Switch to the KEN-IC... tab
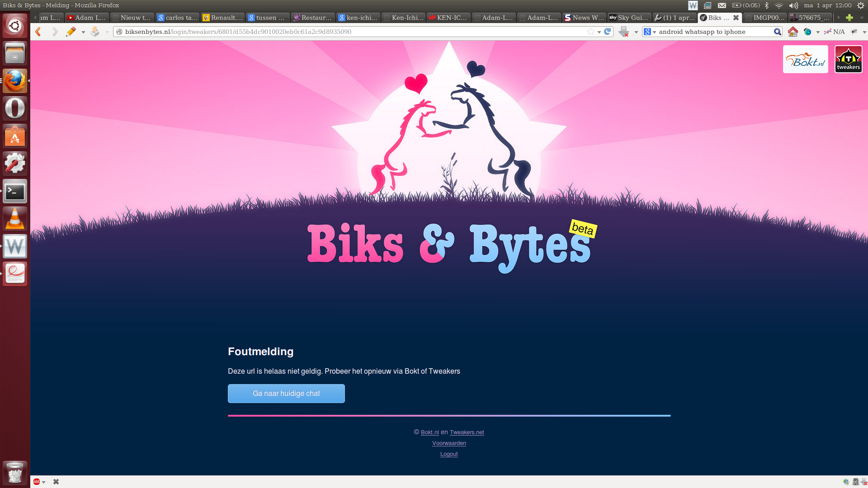 pos(448,18)
